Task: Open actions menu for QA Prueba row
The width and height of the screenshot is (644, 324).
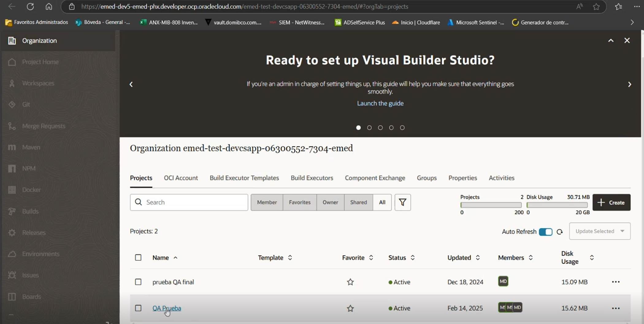Action: [616, 308]
